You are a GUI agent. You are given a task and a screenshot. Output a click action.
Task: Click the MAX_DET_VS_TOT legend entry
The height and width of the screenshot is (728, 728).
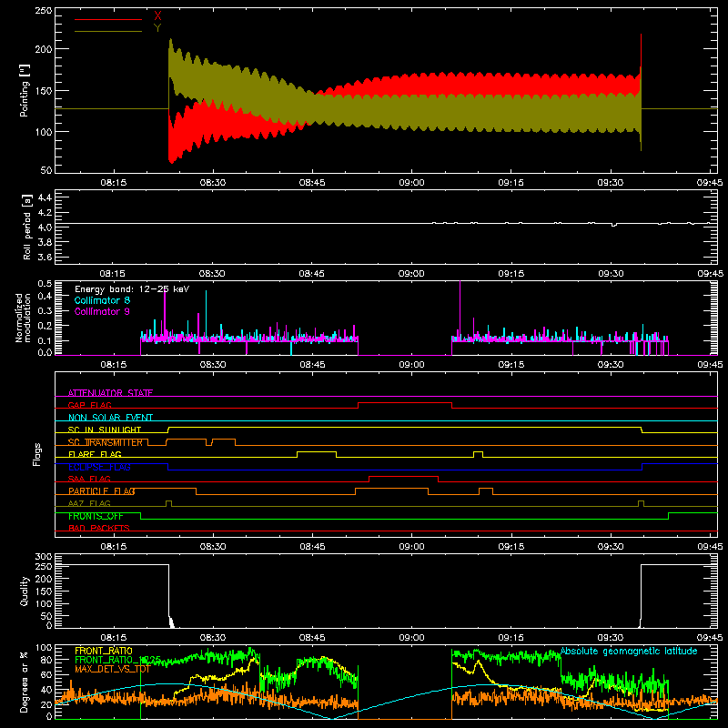(112, 669)
